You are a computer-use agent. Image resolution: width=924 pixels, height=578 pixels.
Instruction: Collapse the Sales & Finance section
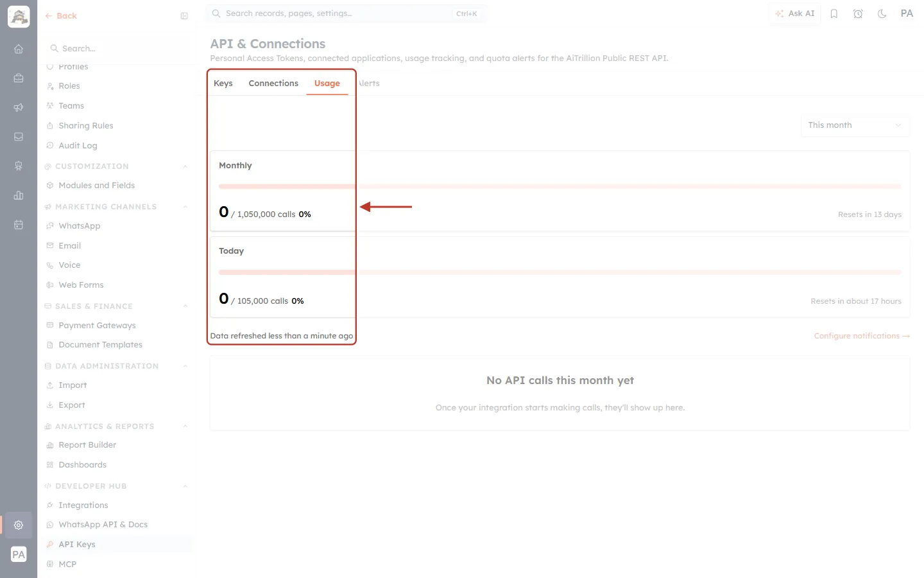click(x=185, y=306)
